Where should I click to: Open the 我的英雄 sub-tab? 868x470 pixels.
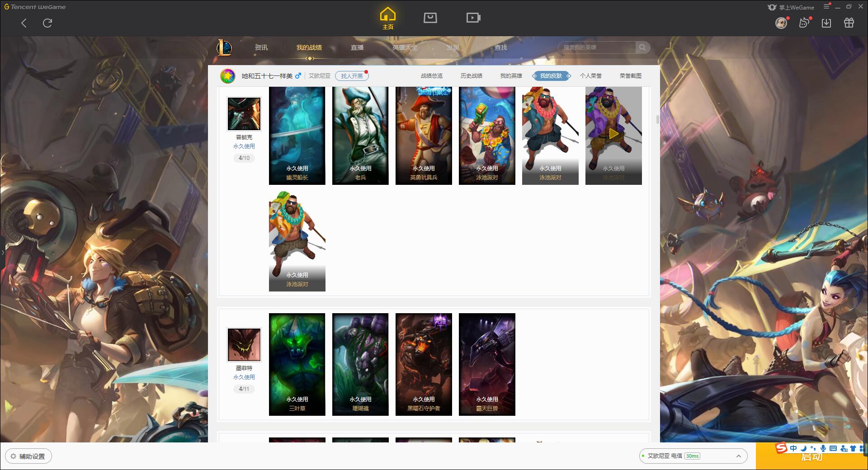point(511,76)
